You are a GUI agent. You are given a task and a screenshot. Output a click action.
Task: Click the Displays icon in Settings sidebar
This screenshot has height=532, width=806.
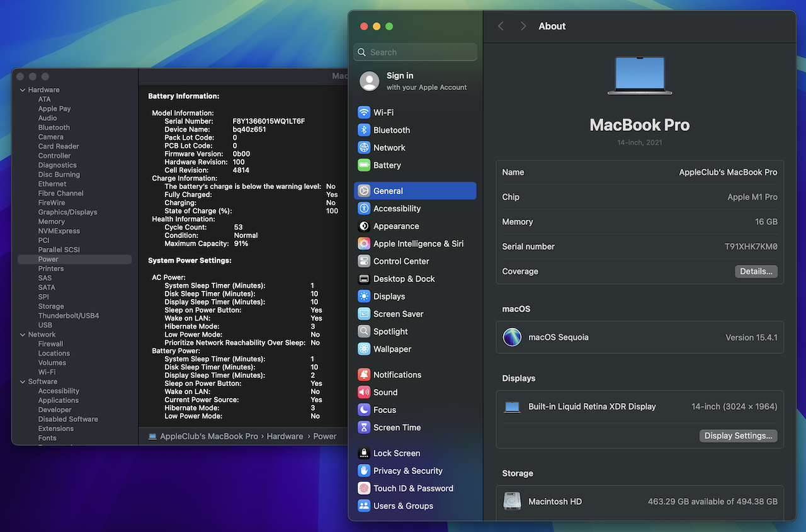click(x=364, y=297)
